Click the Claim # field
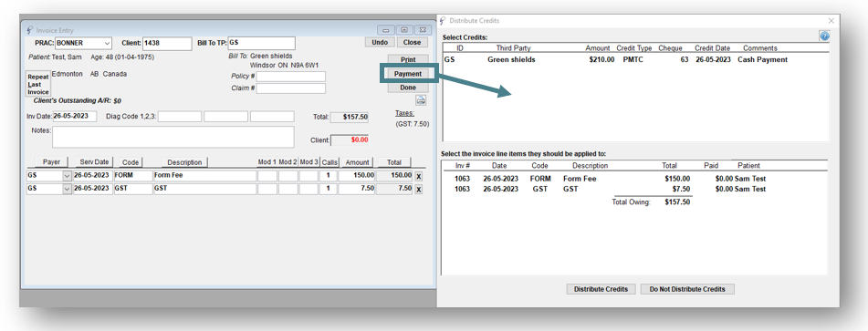This screenshot has width=868, height=331. point(290,88)
